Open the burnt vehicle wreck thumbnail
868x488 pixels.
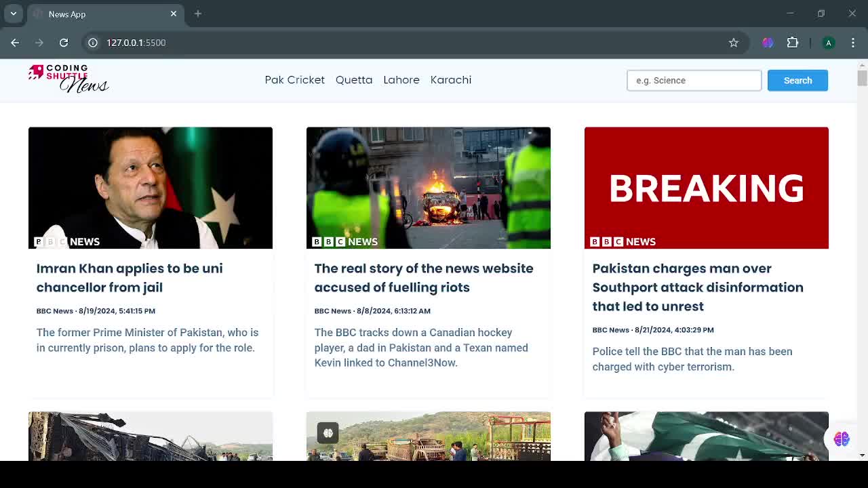151,436
